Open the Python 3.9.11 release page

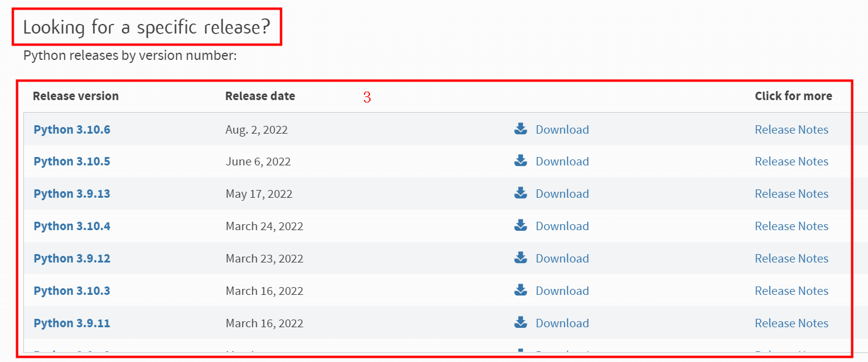point(72,323)
